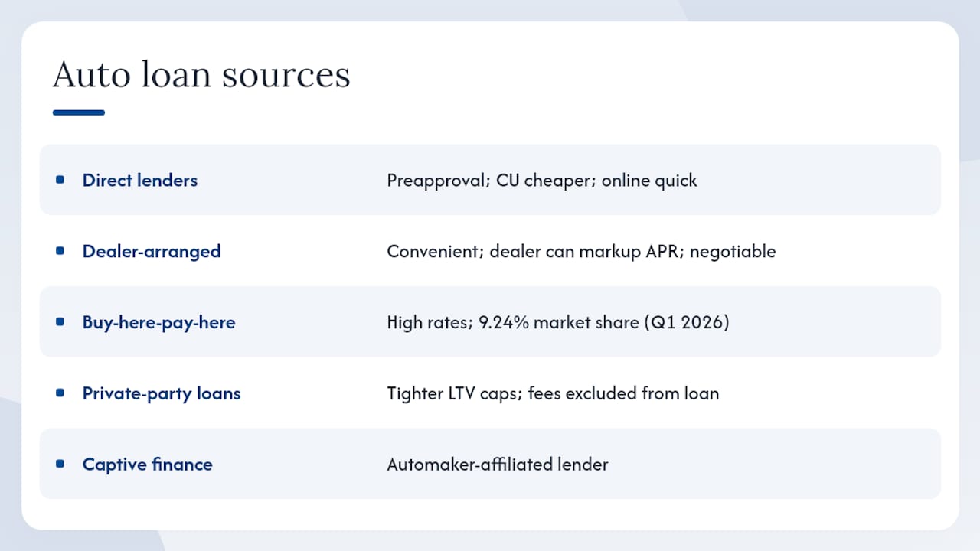Click the bullet icon beside Private-party loans
980x551 pixels.
pos(60,393)
